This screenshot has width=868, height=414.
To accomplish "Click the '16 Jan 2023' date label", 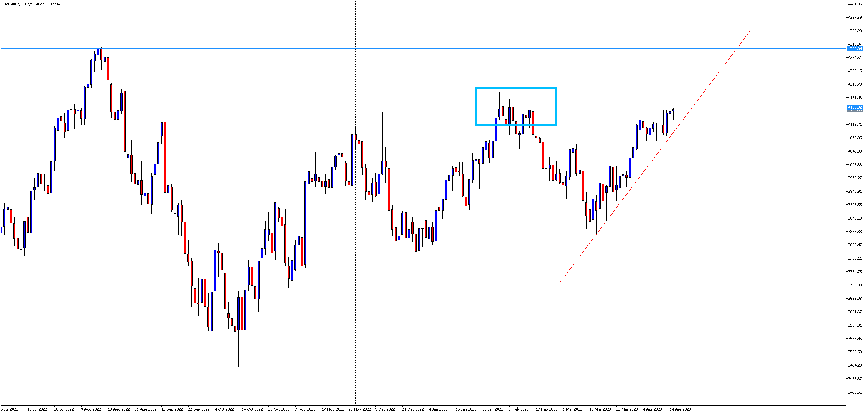I will click(466, 409).
